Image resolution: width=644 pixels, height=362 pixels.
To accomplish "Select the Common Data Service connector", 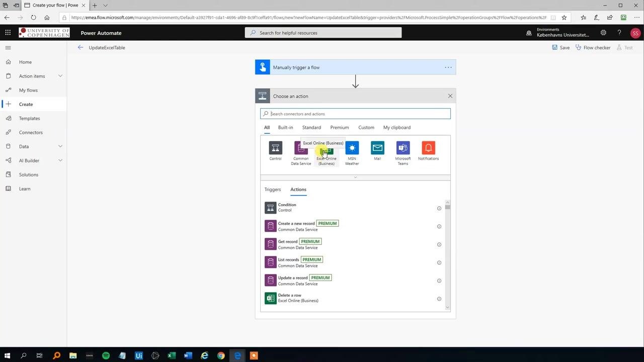I will point(301,153).
